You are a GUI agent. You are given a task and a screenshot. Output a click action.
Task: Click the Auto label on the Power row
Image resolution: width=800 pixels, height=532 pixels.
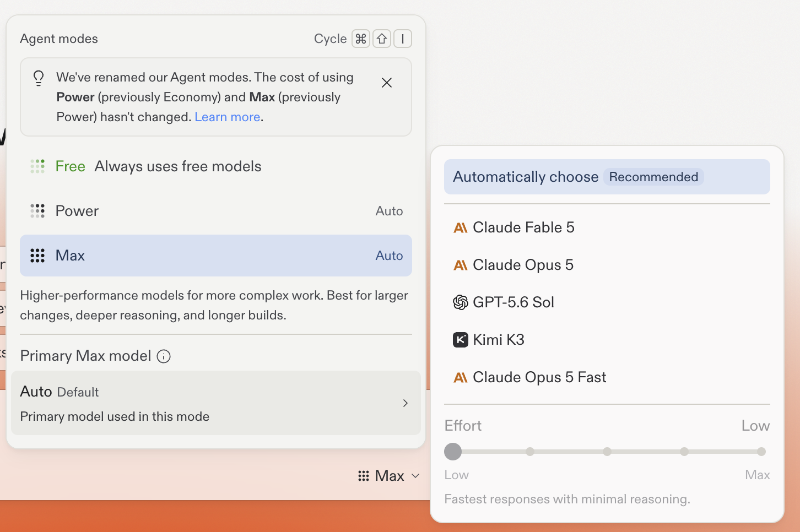pos(389,211)
